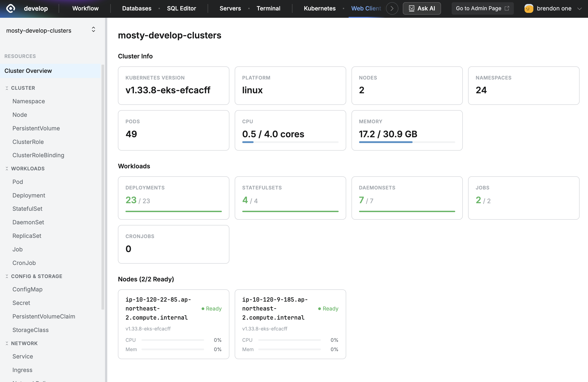The height and width of the screenshot is (382, 588).
Task: Click the Nodes (2/2 Ready) heading
Action: tap(146, 279)
